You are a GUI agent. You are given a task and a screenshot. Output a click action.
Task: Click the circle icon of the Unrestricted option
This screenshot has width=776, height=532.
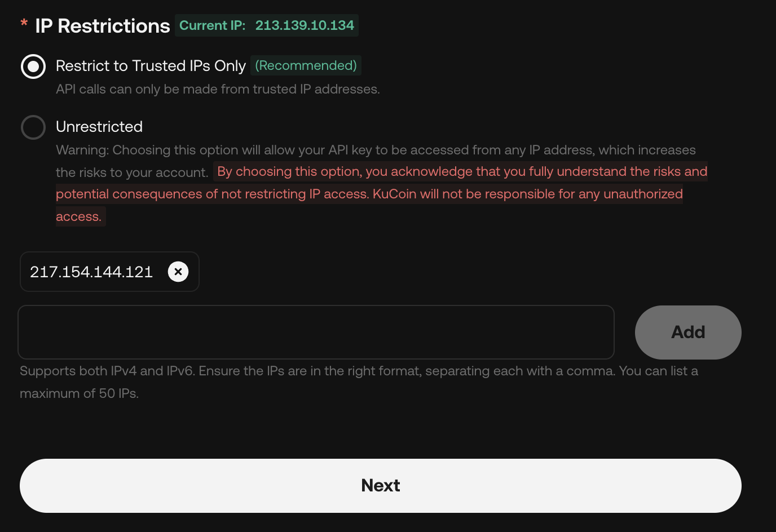[x=33, y=127]
